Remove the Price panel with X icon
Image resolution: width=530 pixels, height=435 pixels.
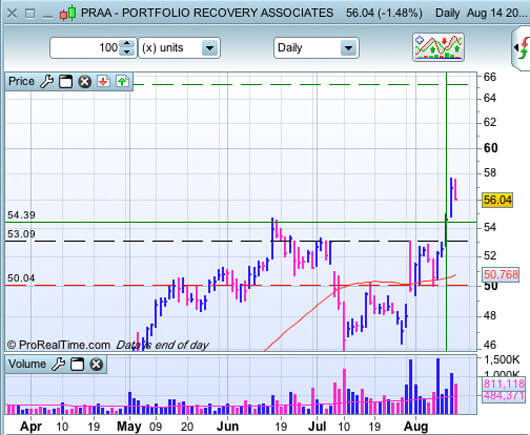pyautogui.click(x=85, y=81)
